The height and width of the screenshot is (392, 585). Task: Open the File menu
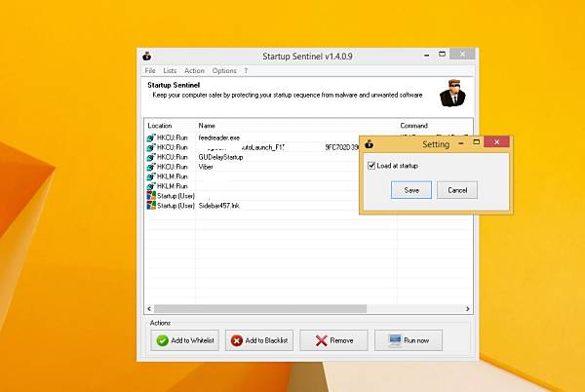(150, 71)
